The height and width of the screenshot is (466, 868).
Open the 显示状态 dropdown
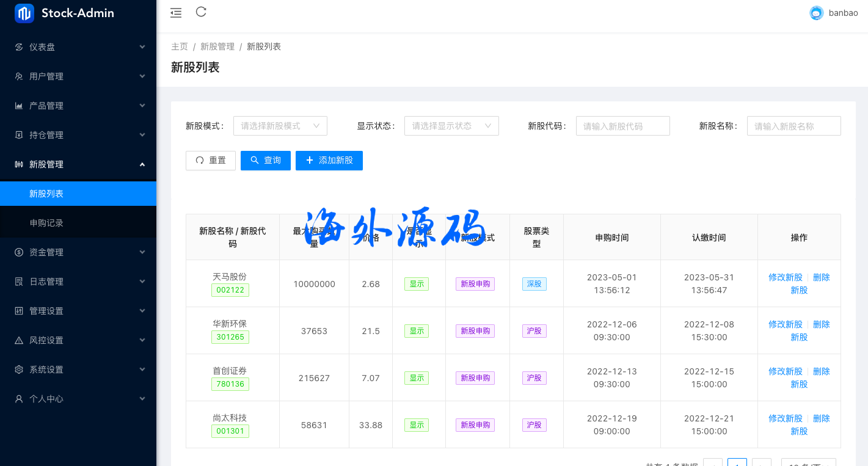click(451, 126)
